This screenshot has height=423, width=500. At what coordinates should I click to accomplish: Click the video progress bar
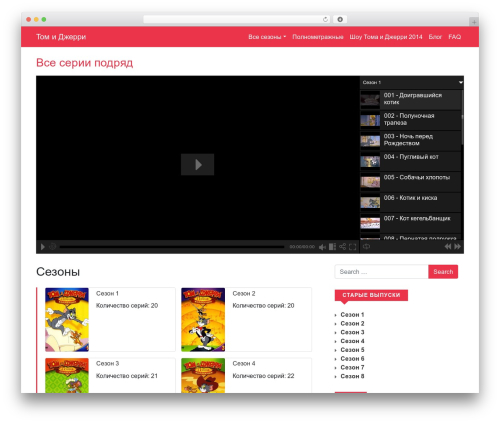point(172,247)
